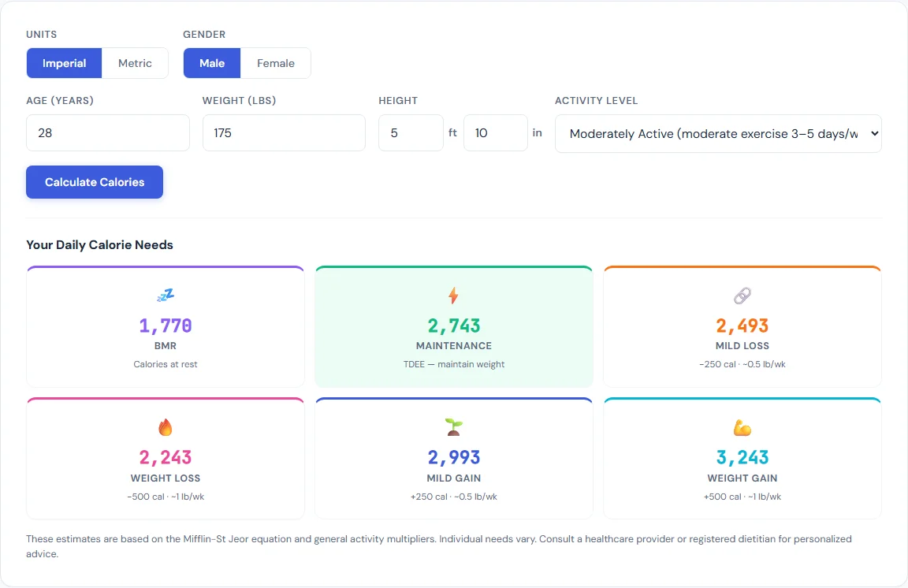
Task: Click the weight in pounds field
Action: click(x=284, y=132)
